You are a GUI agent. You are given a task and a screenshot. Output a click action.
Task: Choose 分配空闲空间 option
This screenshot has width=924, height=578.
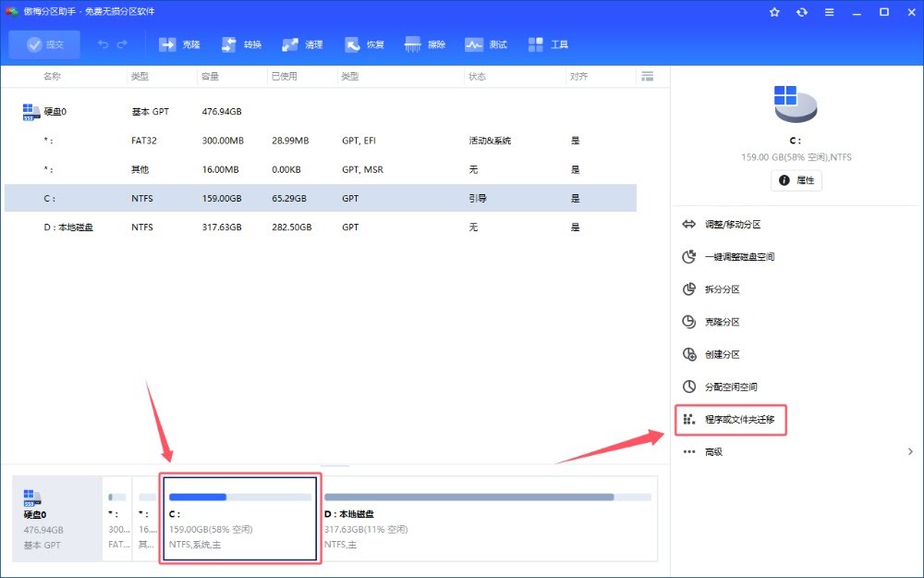(731, 387)
